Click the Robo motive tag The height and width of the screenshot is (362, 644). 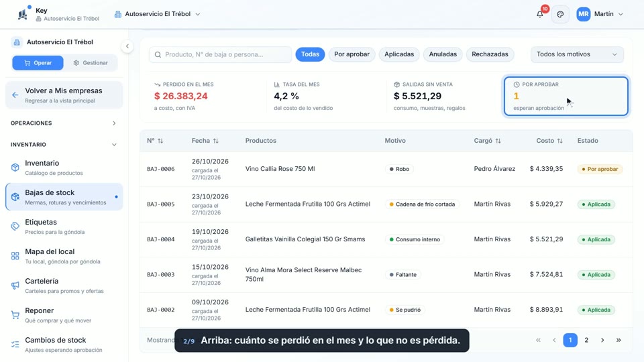(399, 169)
